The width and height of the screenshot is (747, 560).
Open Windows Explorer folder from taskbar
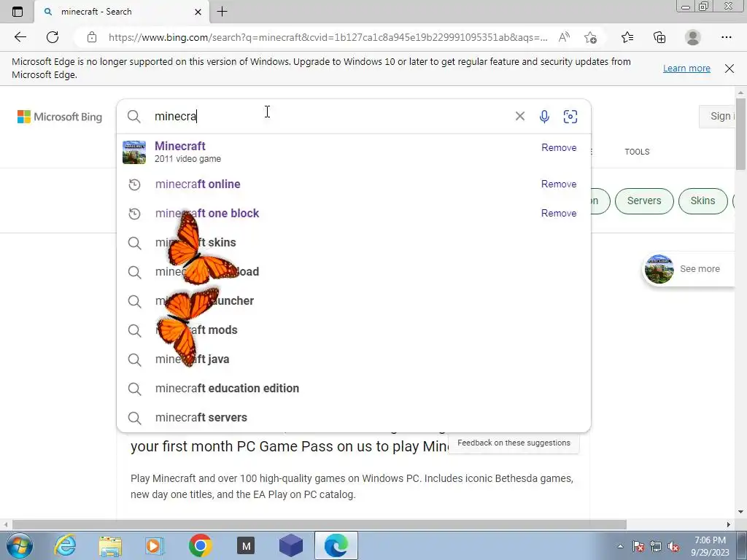[x=111, y=545]
